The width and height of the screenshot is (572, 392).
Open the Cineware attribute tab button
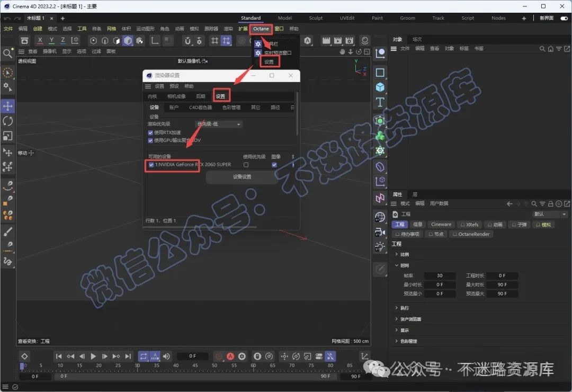click(441, 225)
